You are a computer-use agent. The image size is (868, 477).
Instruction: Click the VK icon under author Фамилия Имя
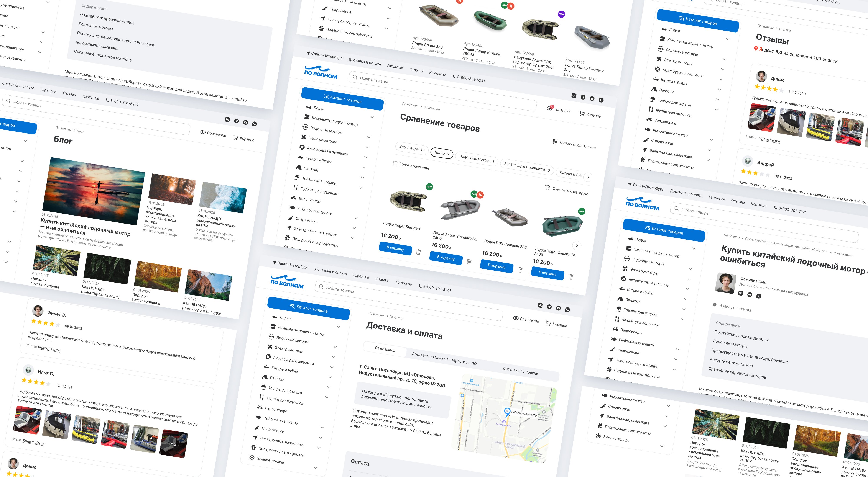coord(740,293)
